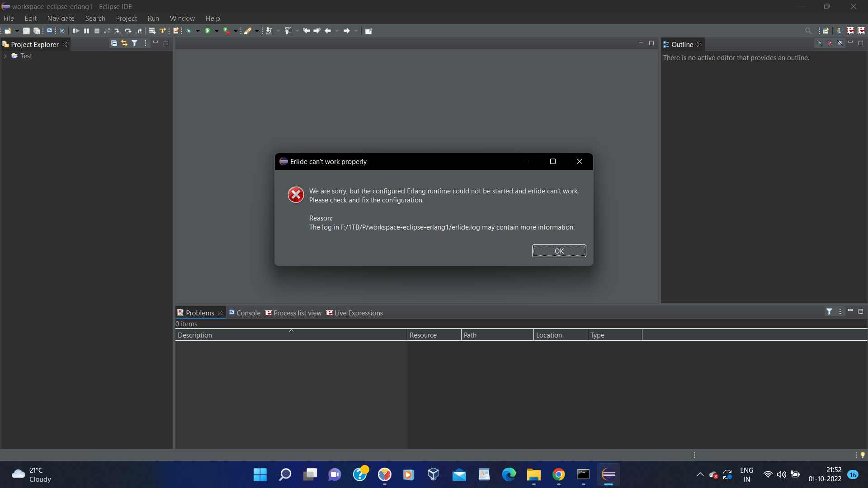Toggle the red-square filter in Outline
The image size is (868, 488).
tap(830, 43)
